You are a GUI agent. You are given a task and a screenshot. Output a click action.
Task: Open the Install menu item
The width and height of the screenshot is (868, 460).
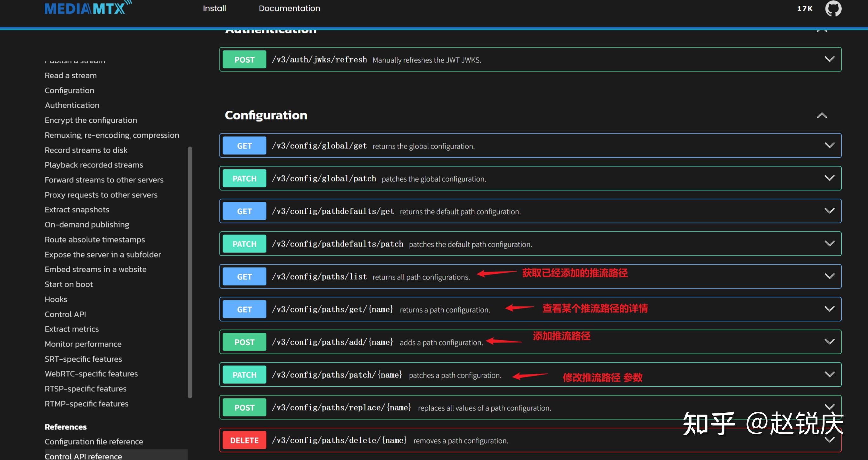[x=214, y=9]
